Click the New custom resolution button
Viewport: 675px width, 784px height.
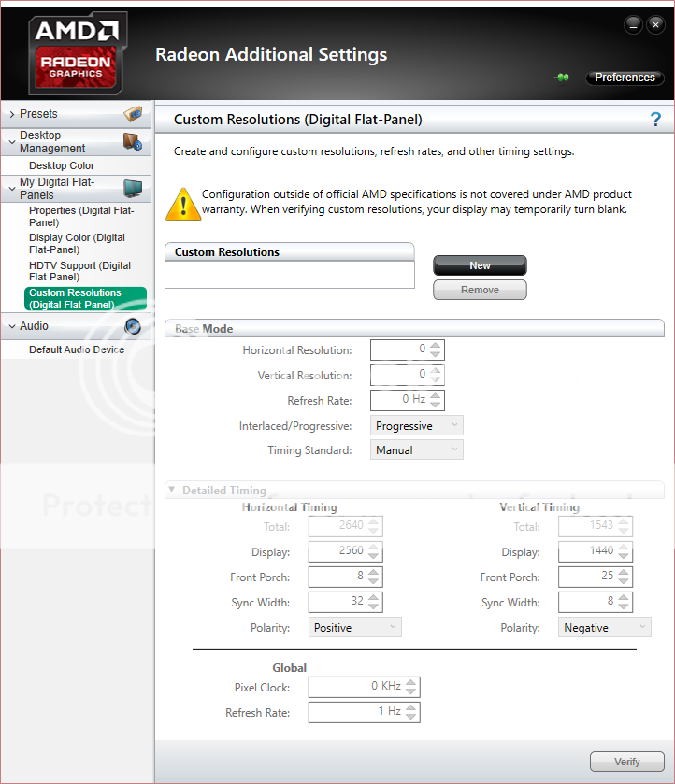point(480,265)
